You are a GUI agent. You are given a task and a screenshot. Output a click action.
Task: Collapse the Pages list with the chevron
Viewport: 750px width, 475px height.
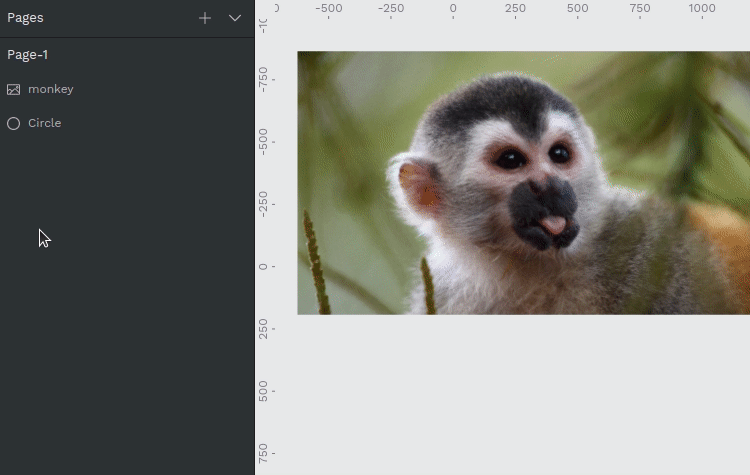[235, 18]
